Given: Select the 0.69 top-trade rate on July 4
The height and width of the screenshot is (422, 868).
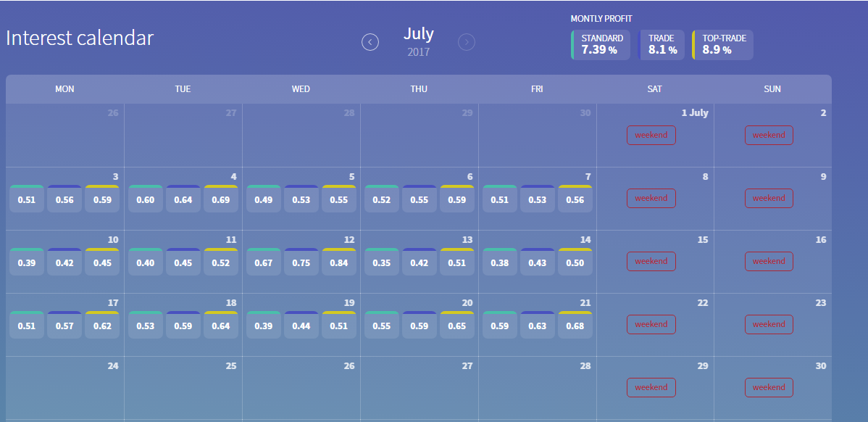Looking at the screenshot, I should [221, 199].
